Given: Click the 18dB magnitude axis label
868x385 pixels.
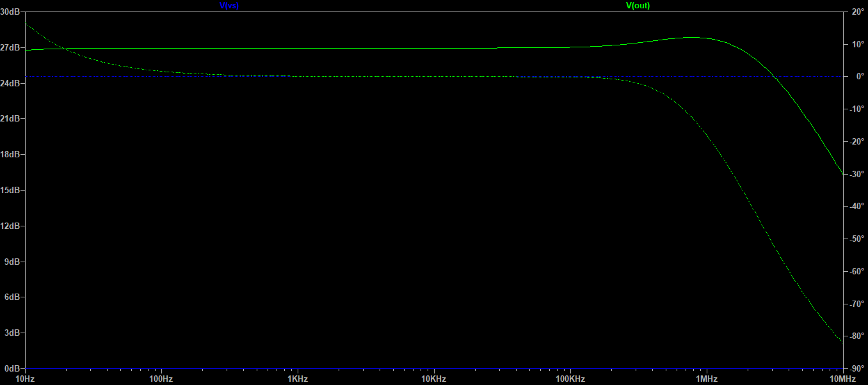Looking at the screenshot, I should tap(9, 154).
